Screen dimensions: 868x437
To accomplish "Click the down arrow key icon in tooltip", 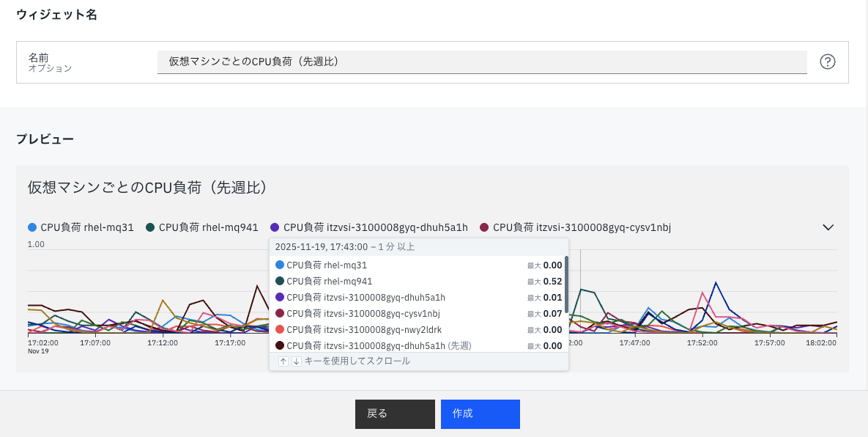I will (x=296, y=361).
